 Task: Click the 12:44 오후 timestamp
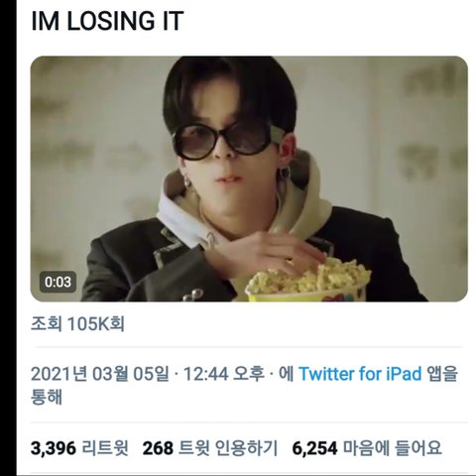point(223,374)
